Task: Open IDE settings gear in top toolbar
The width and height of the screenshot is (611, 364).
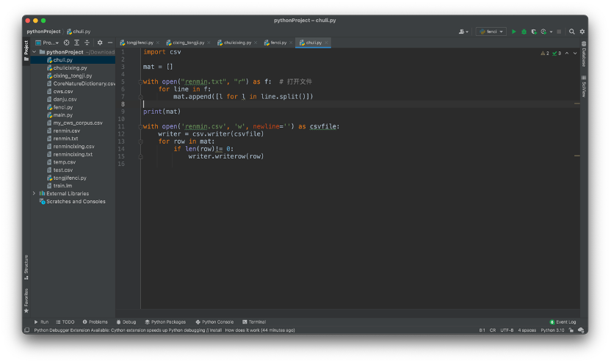Action: [x=582, y=32]
